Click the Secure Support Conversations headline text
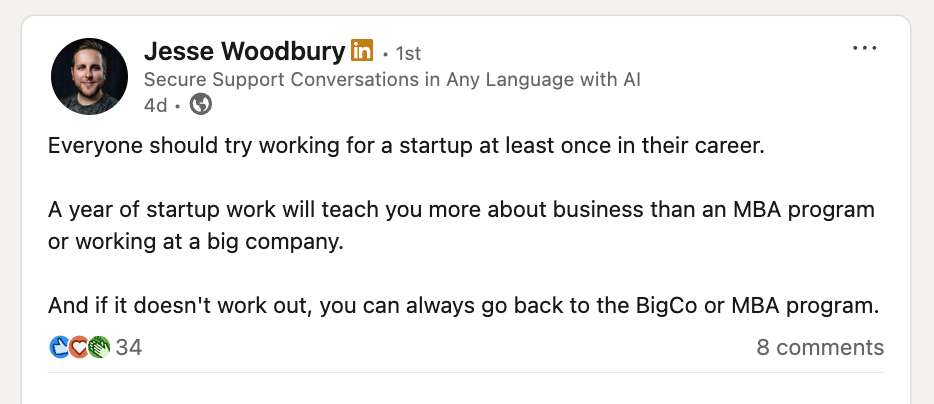Screen dimensions: 934x404 tap(392, 79)
